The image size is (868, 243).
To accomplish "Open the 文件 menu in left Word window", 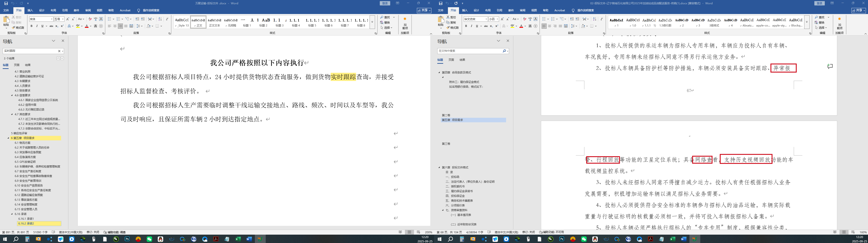I will click(6, 10).
